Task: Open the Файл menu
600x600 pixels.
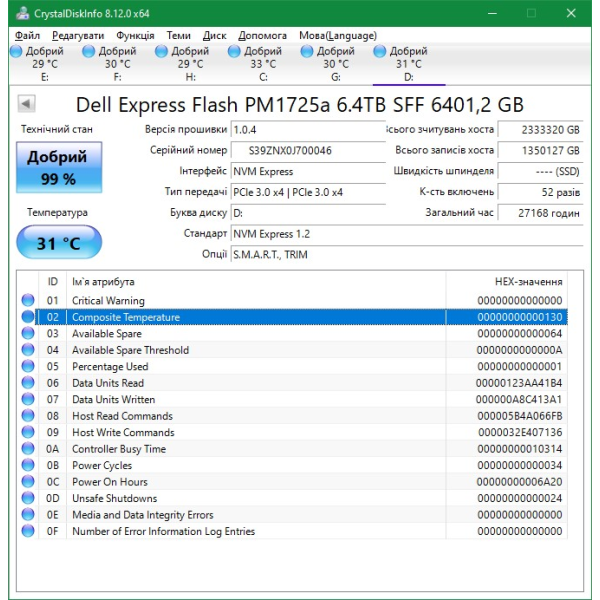Action: pos(27,36)
